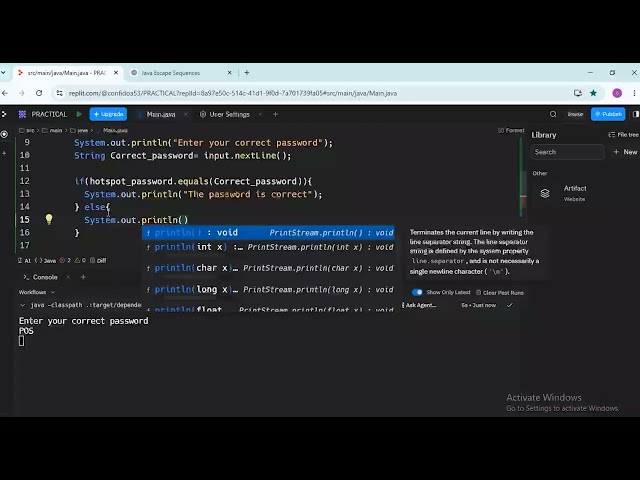Select the println() : void suggestion
This screenshot has height=480, width=640.
click(x=268, y=233)
